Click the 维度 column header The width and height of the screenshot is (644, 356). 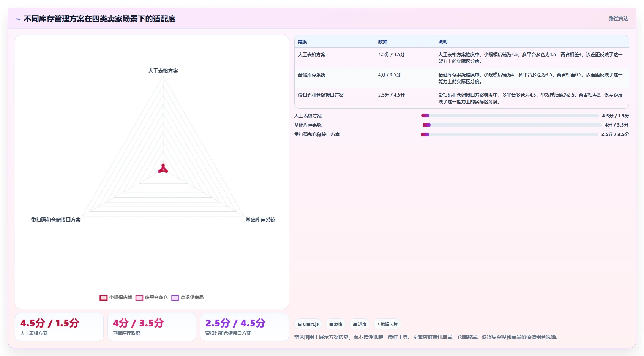pos(303,42)
